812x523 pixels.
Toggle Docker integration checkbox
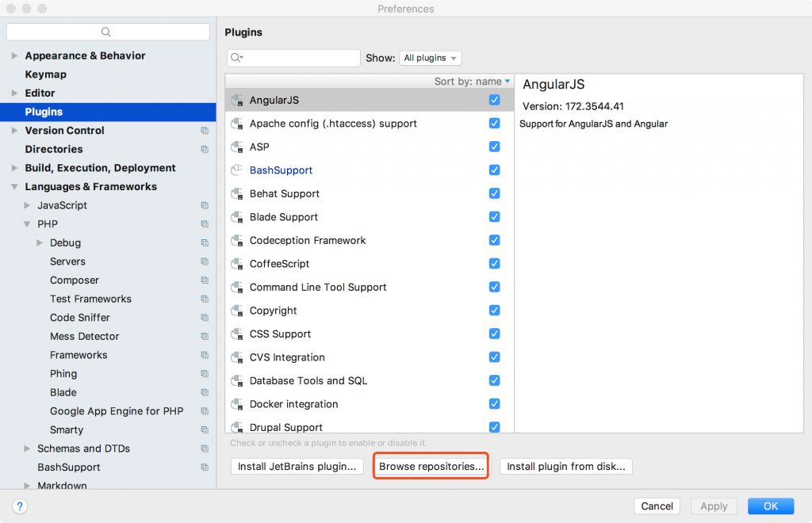495,403
